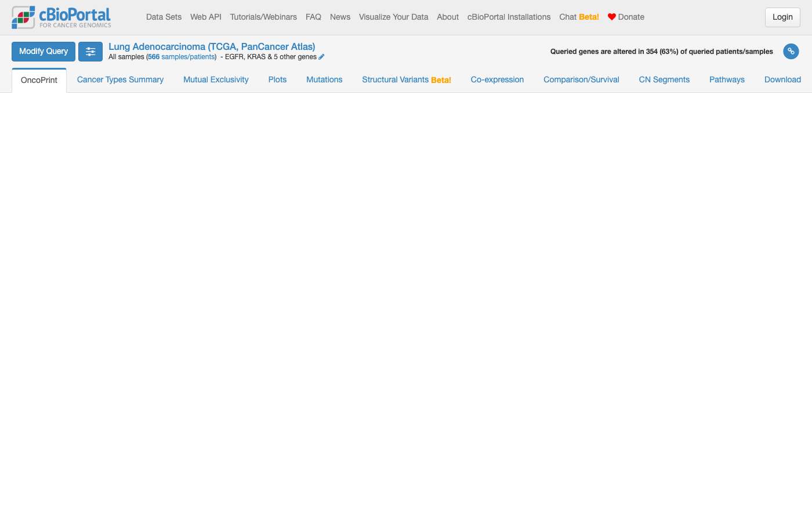
Task: Open cBioPortal Installations link
Action: point(509,17)
